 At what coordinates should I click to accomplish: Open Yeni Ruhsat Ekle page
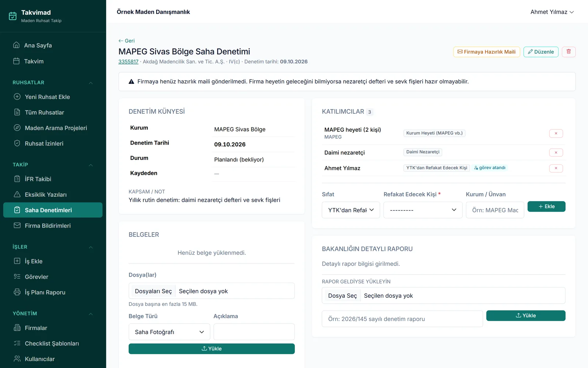point(53,97)
